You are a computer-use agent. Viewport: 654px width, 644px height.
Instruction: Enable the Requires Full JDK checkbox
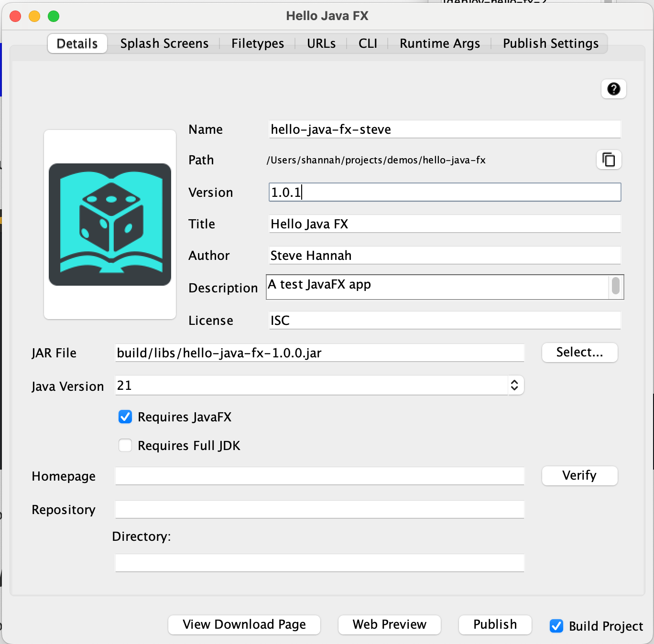click(125, 445)
